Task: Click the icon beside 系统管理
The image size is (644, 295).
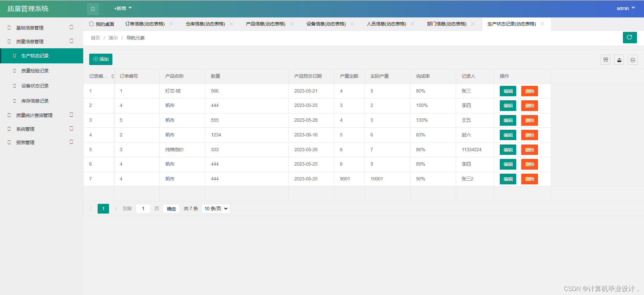Action: [9, 129]
